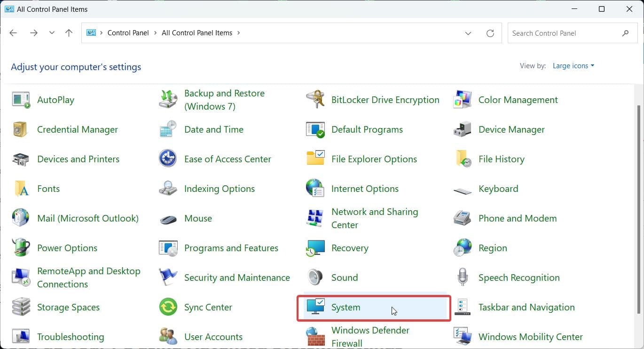
Task: Expand the View by Large icons dropdown
Action: (x=573, y=66)
